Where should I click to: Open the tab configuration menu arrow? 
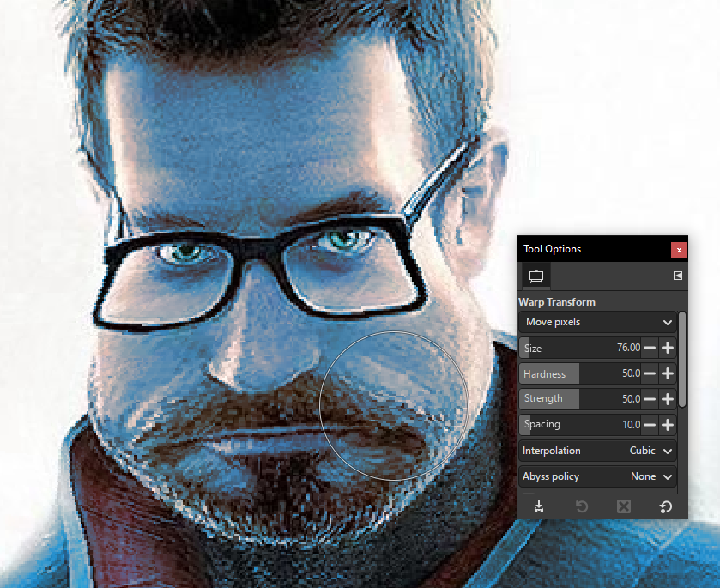click(x=678, y=276)
